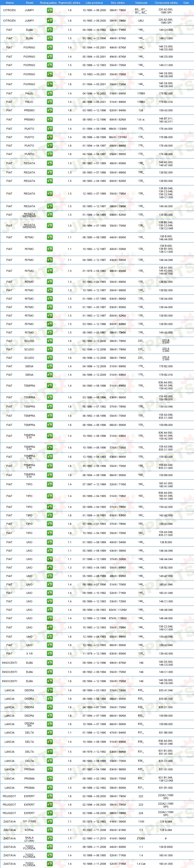Select production years '10.2002 -> 11.2008'
Viewport: 194px width, 868px height.
[x=94, y=830]
